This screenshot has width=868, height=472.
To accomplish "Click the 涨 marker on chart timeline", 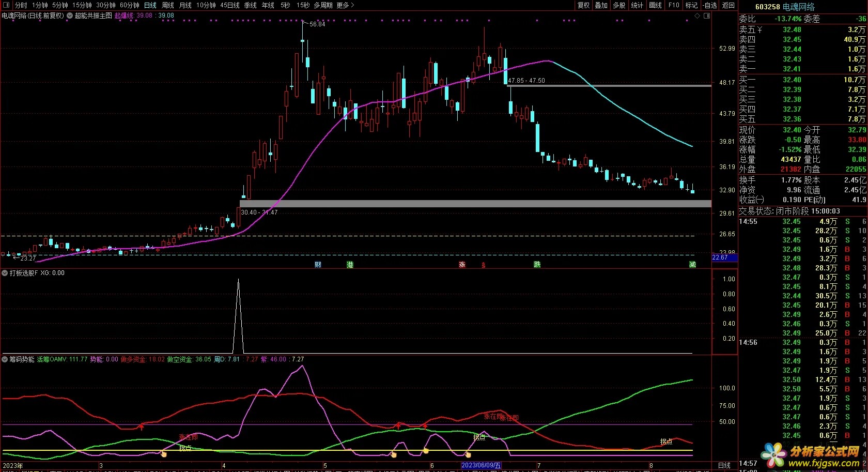I will click(x=462, y=265).
